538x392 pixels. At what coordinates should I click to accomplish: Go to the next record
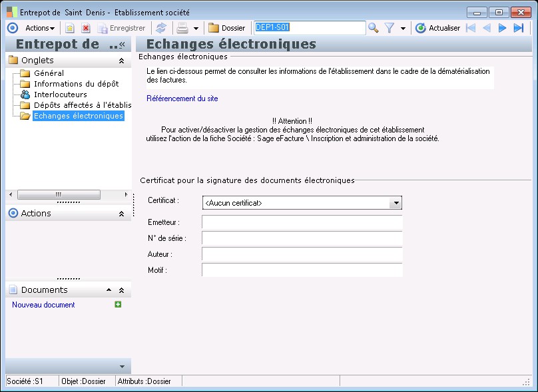502,28
